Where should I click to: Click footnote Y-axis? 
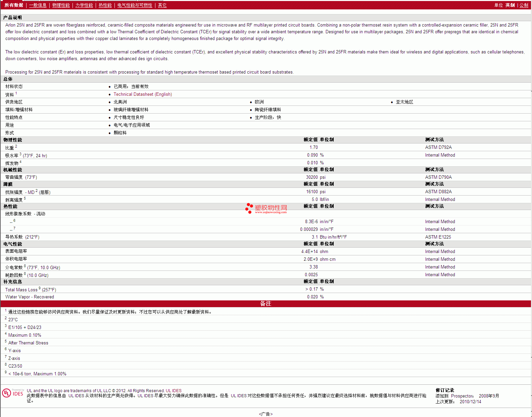(14, 351)
